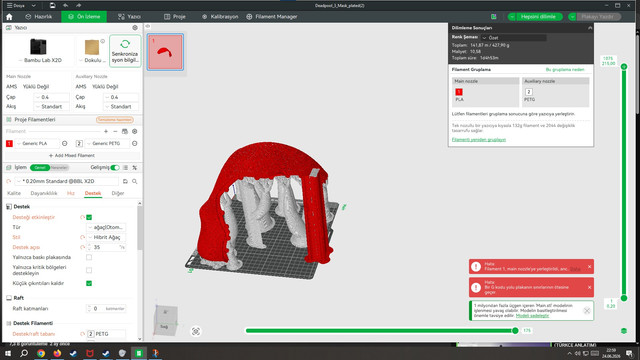Image resolution: width=640 pixels, height=360 pixels.
Task: Select the Kalite settings tab
Action: tap(14, 193)
